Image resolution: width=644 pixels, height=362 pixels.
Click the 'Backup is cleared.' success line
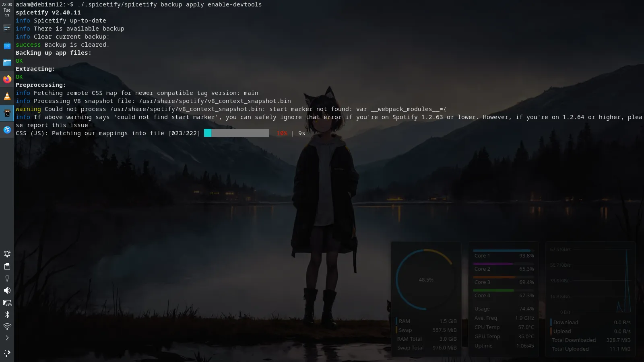pos(62,45)
